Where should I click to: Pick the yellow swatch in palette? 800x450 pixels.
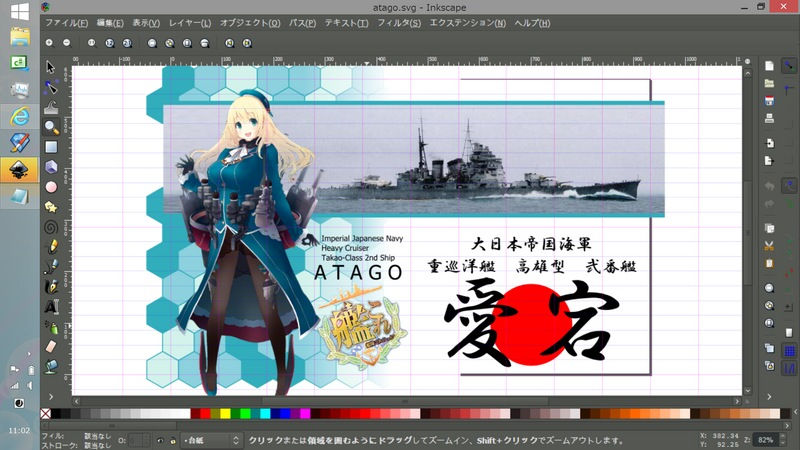click(x=225, y=413)
